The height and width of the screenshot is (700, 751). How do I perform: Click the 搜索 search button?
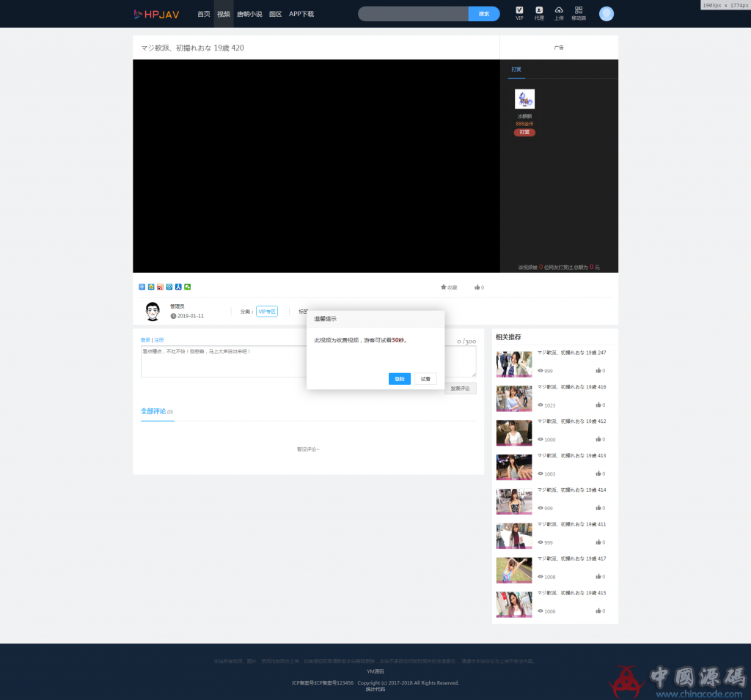483,13
